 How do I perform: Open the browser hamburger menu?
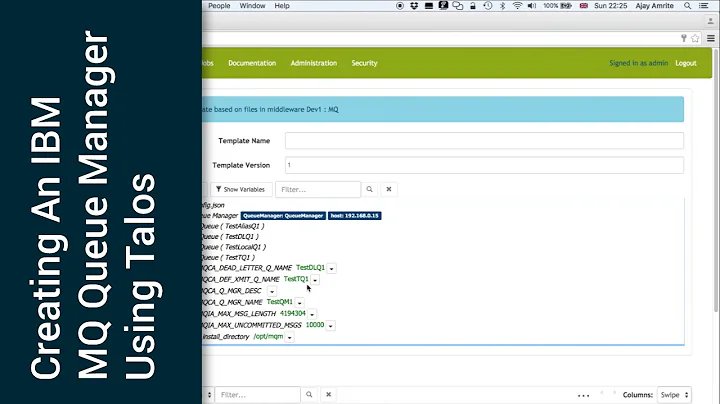[711, 38]
